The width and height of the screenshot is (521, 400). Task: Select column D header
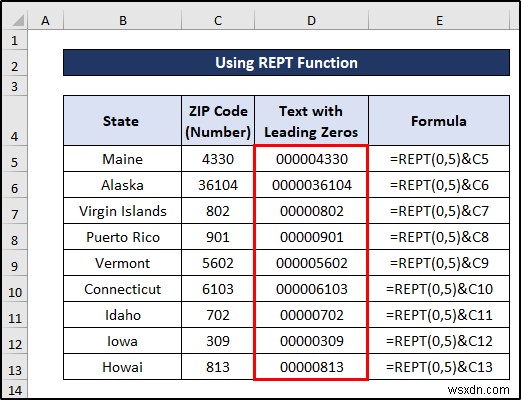coord(311,21)
